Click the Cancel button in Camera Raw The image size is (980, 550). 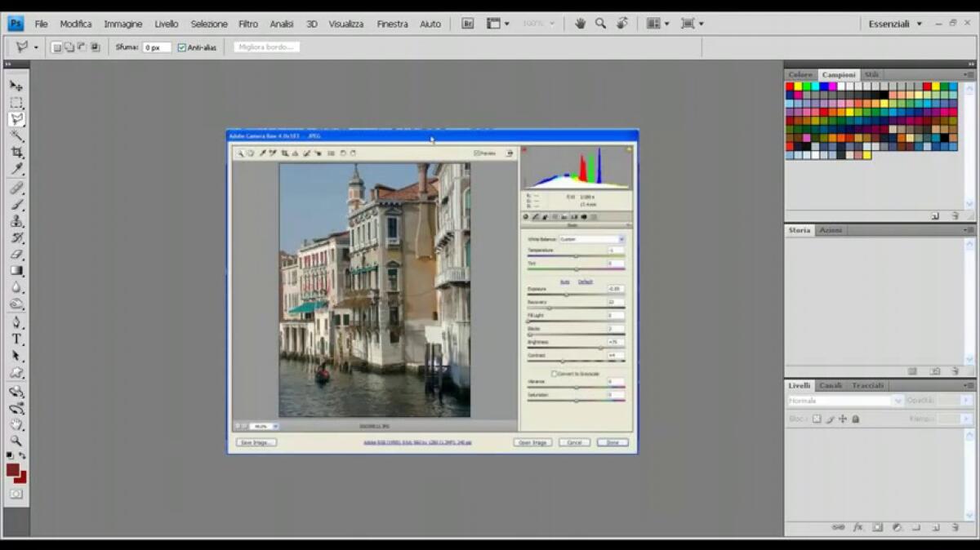point(574,441)
